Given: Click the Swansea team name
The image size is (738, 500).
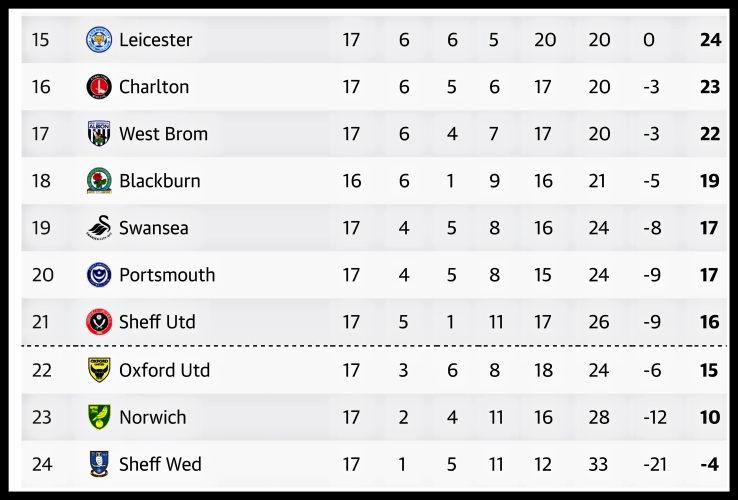Looking at the screenshot, I should tap(153, 228).
